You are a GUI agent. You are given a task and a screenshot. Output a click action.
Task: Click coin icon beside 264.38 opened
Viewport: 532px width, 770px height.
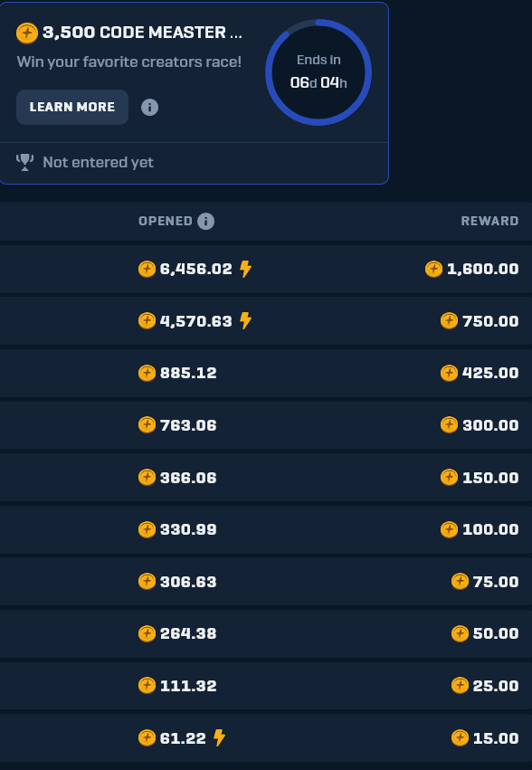[x=147, y=633]
